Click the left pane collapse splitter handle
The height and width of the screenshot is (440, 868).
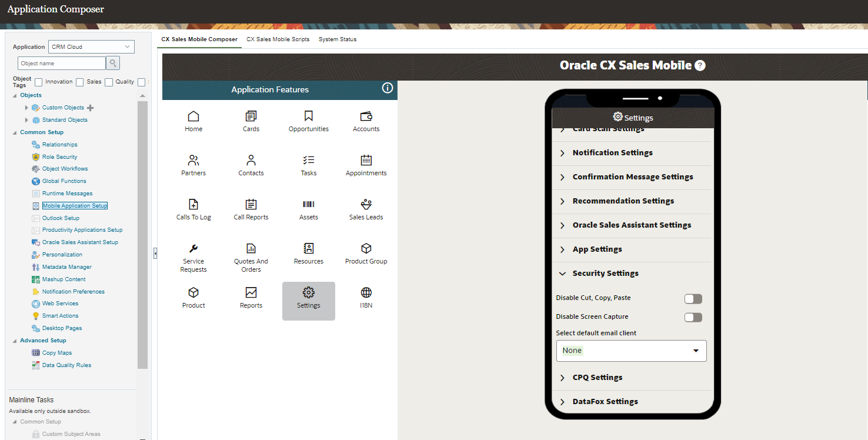155,254
